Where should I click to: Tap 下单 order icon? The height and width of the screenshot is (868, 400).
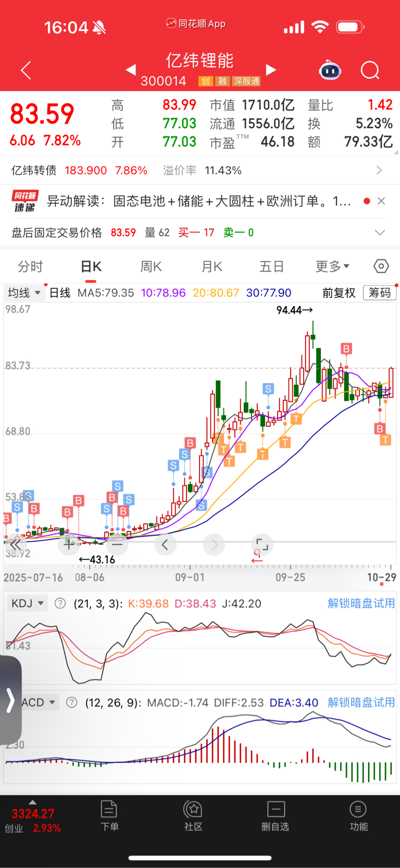[109, 816]
